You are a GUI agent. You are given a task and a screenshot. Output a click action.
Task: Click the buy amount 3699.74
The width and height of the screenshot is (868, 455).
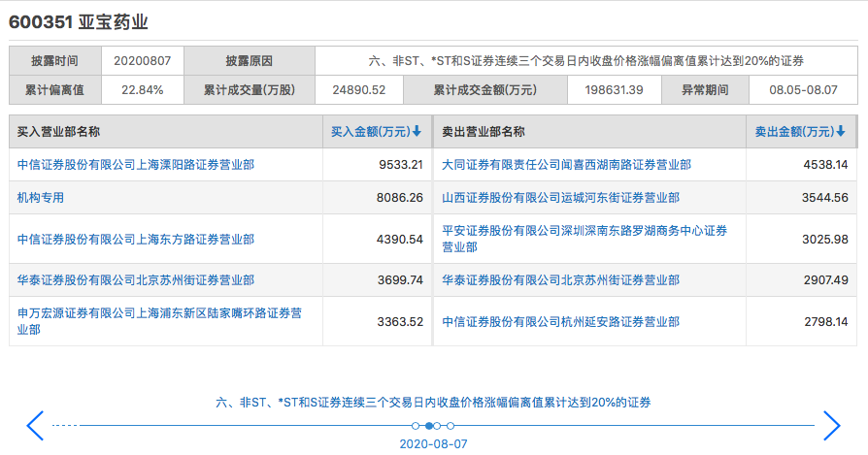click(400, 280)
